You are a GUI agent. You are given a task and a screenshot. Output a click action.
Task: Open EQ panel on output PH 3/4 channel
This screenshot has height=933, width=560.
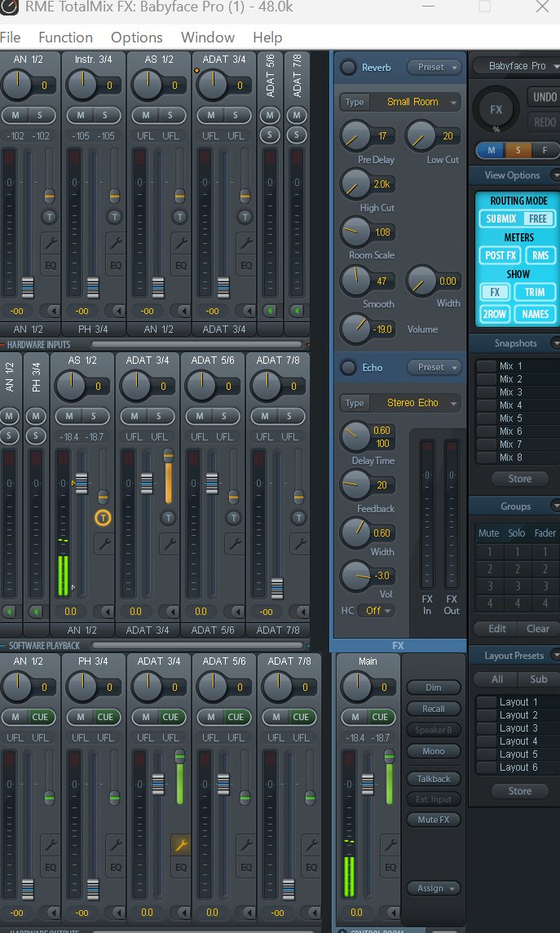[x=116, y=867]
